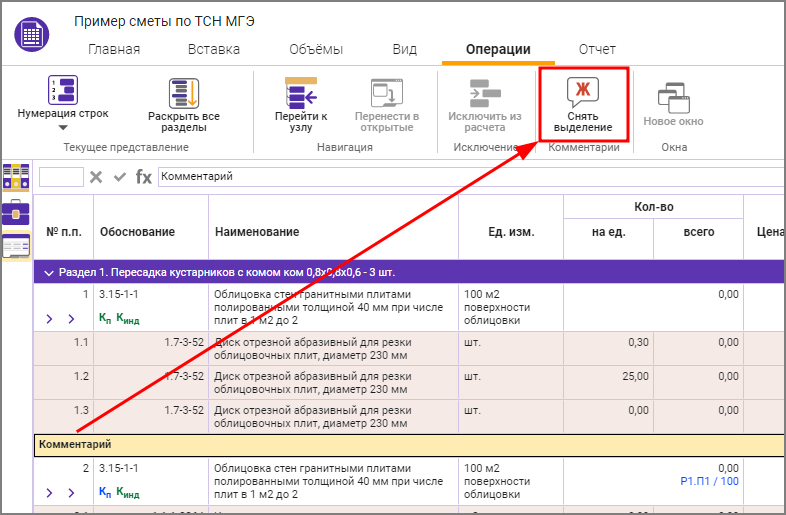This screenshot has height=515, width=786.
Task: Open the Отчет tab
Action: [597, 50]
